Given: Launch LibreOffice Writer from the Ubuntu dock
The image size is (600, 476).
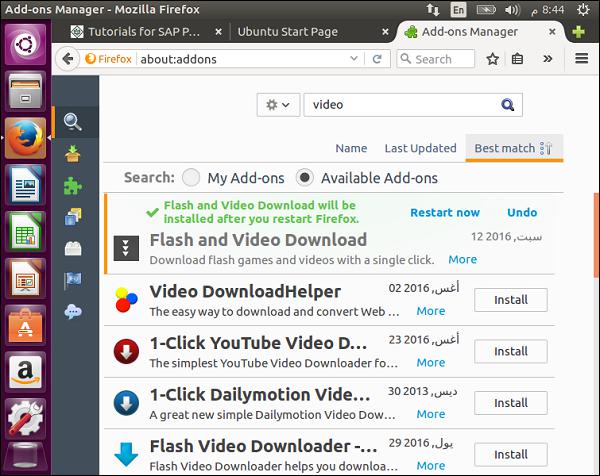Looking at the screenshot, I should click(x=23, y=187).
